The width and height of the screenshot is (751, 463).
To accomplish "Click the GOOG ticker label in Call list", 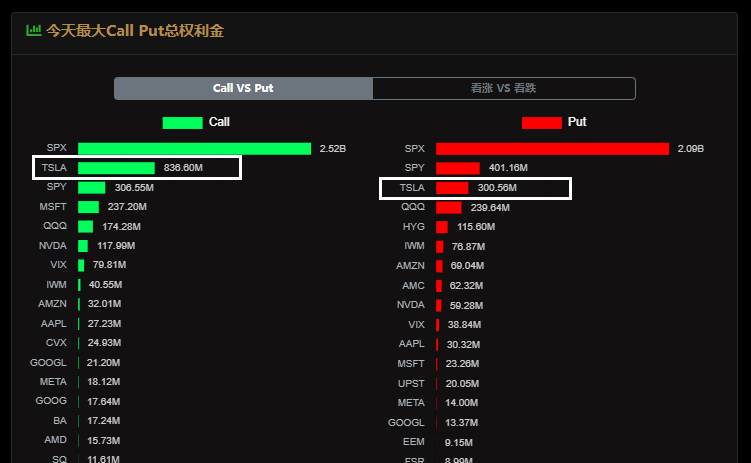I will point(51,401).
